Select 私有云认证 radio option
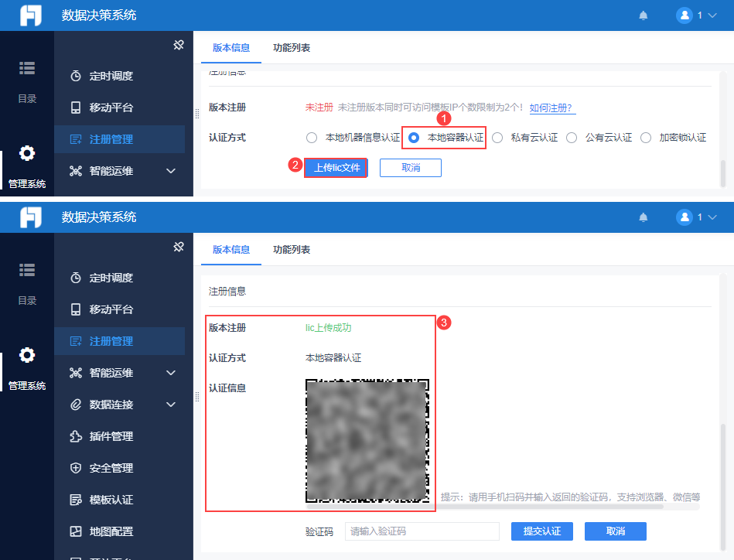Image resolution: width=734 pixels, height=560 pixels. coord(497,138)
